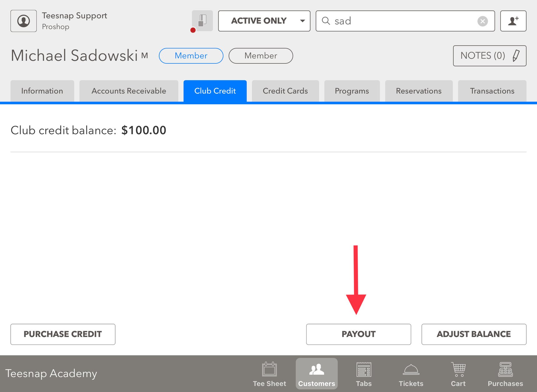Select the Reservations tab

419,91
